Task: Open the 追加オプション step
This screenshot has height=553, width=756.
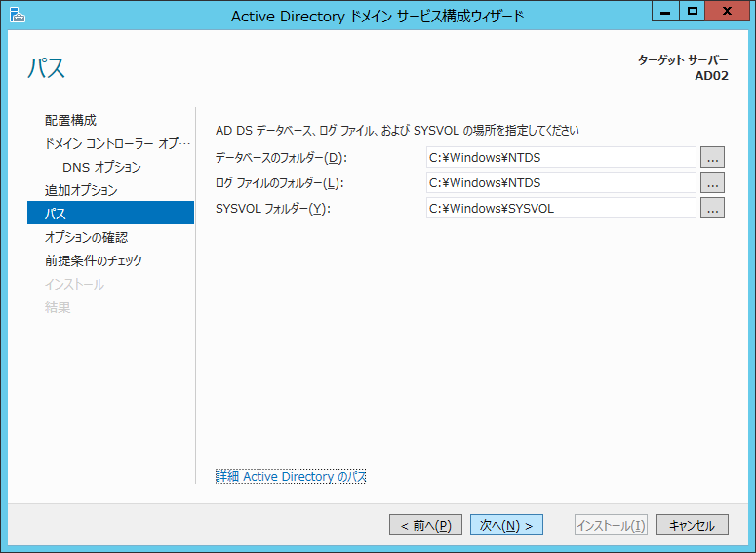Action: pos(81,190)
